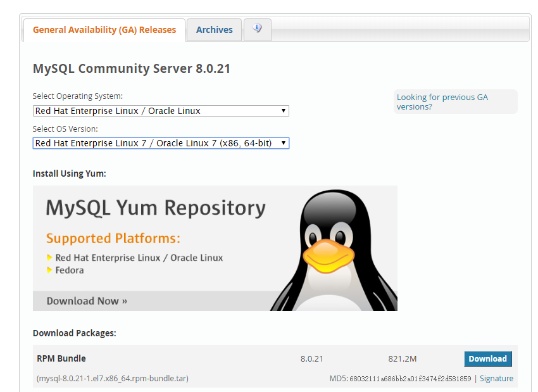This screenshot has width=538, height=392.
Task: Select the General Availability (GA) Releases tab
Action: tap(104, 30)
